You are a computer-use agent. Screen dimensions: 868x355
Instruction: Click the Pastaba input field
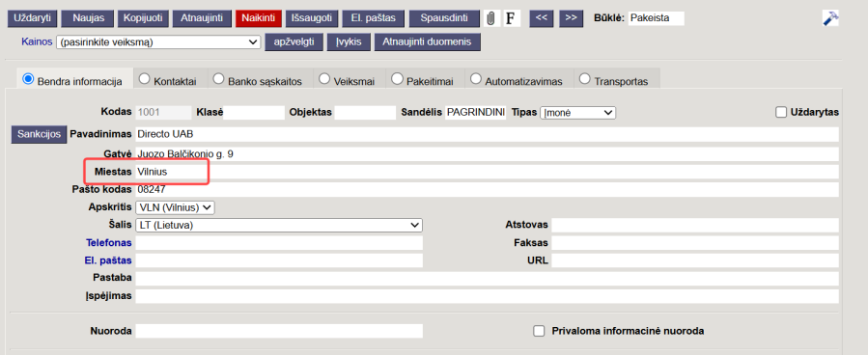pyautogui.click(x=488, y=278)
